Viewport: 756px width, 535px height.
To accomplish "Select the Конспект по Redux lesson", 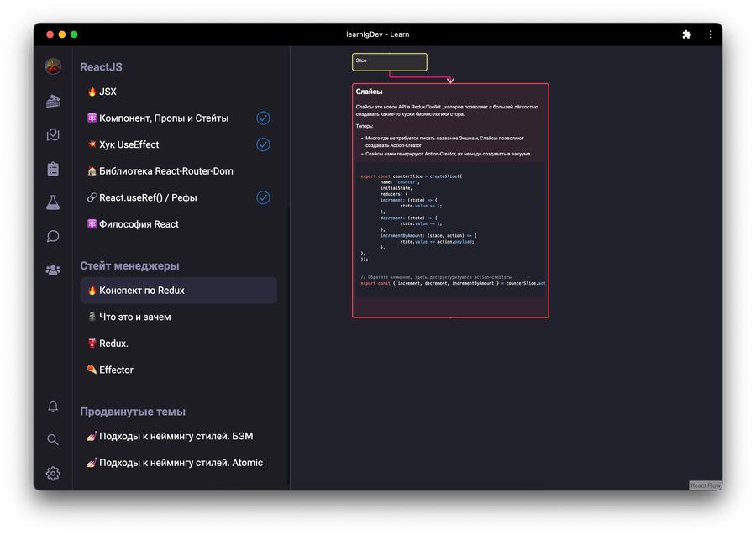I will coord(178,290).
